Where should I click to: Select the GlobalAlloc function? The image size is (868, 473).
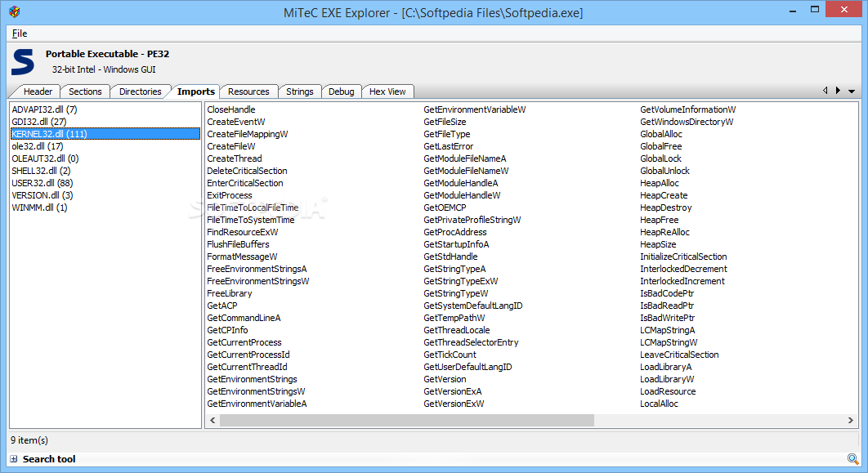point(661,134)
